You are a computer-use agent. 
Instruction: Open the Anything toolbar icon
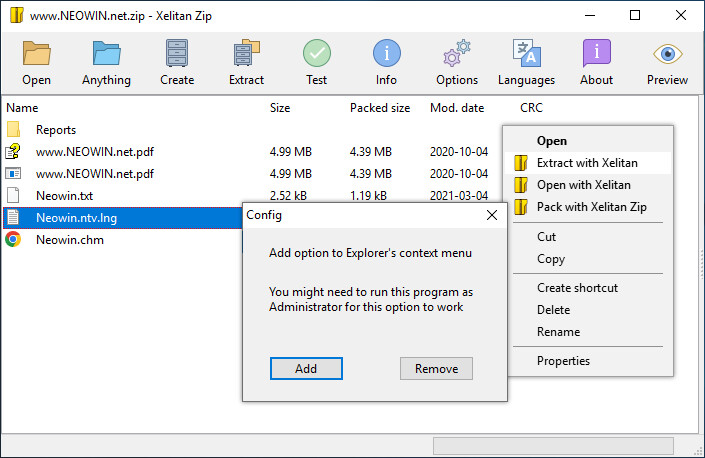107,53
